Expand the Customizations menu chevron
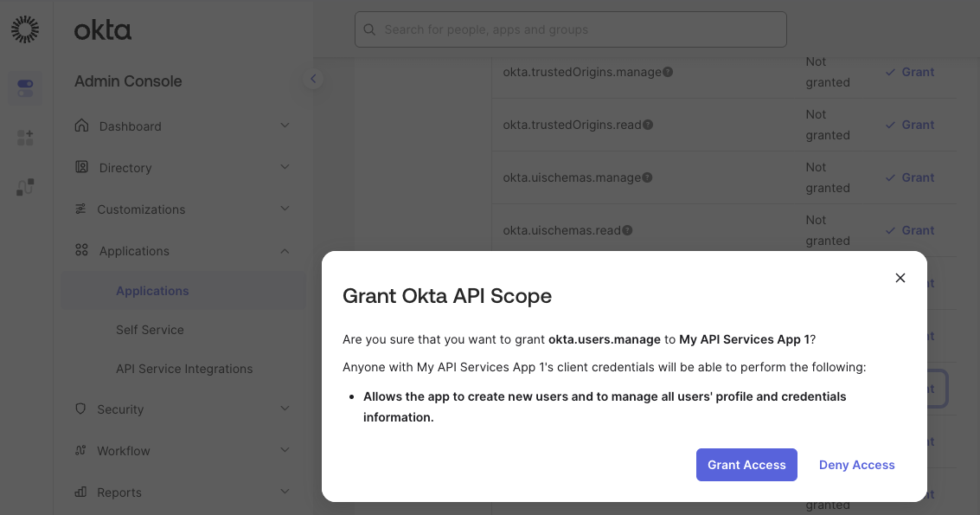Viewport: 980px width, 515px height. [285, 209]
